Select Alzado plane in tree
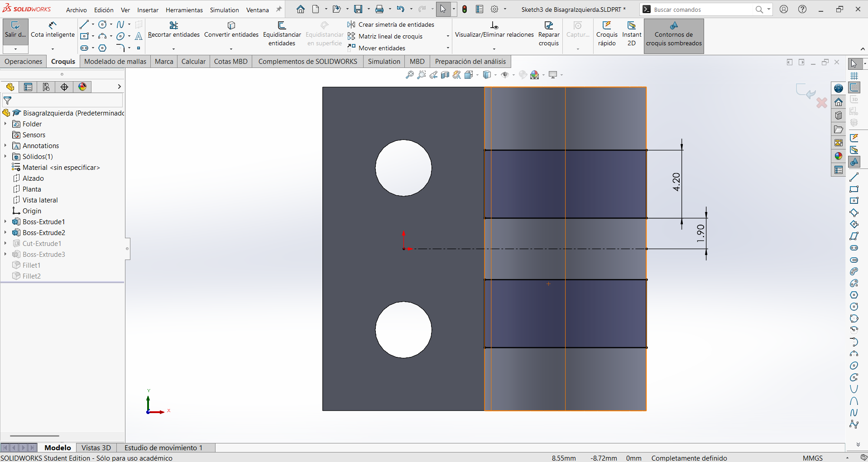Image resolution: width=868 pixels, height=462 pixels. pyautogui.click(x=33, y=178)
